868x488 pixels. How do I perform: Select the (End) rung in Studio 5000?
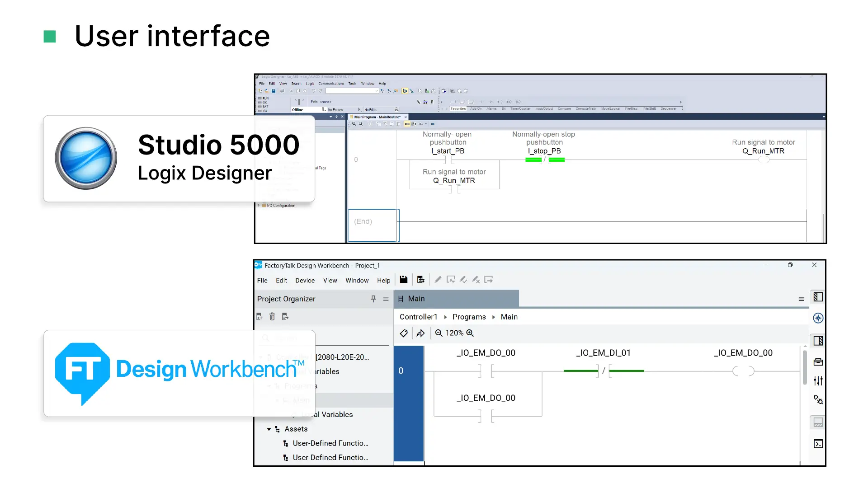click(373, 225)
